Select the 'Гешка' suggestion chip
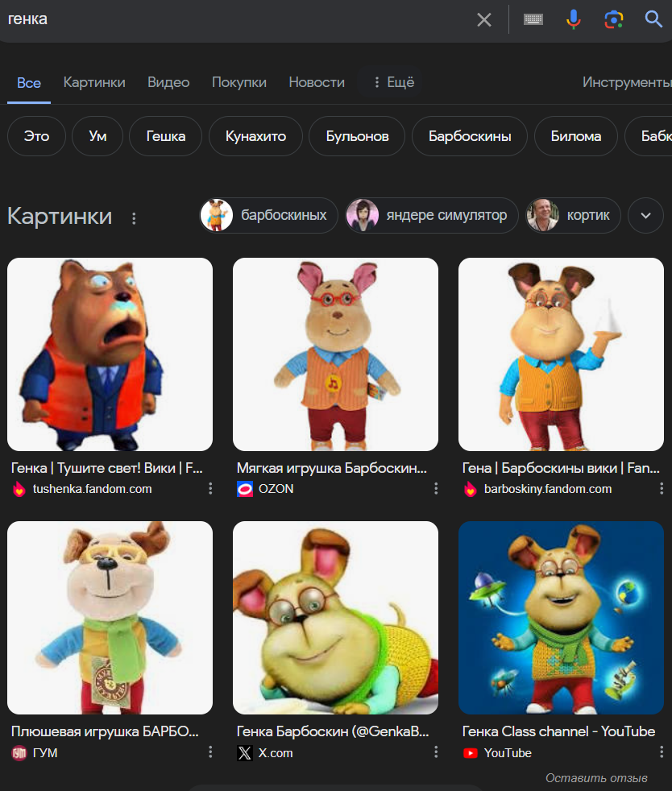This screenshot has width=672, height=791. point(165,136)
